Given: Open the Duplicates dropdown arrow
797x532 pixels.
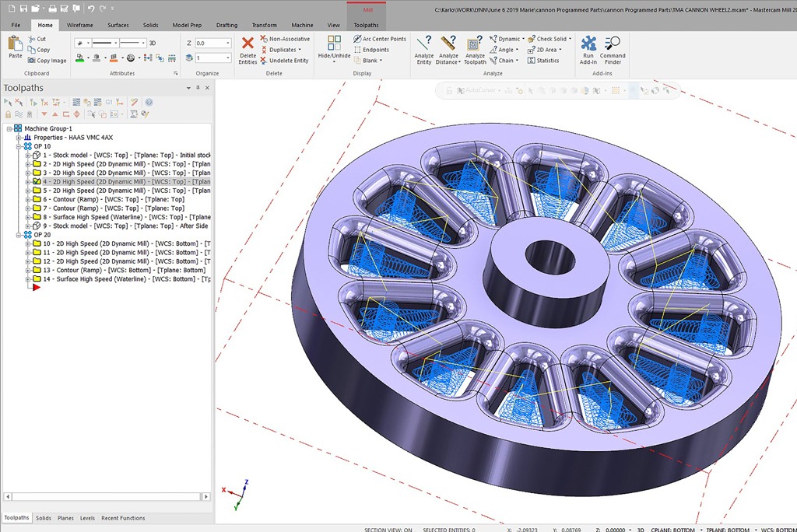Looking at the screenshot, I should point(300,50).
